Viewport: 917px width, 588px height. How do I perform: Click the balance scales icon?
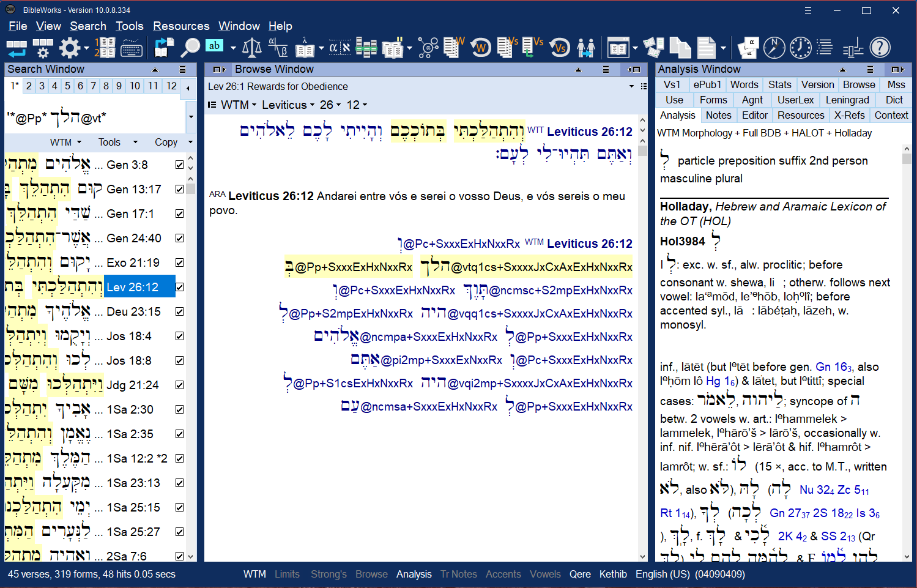click(x=251, y=48)
